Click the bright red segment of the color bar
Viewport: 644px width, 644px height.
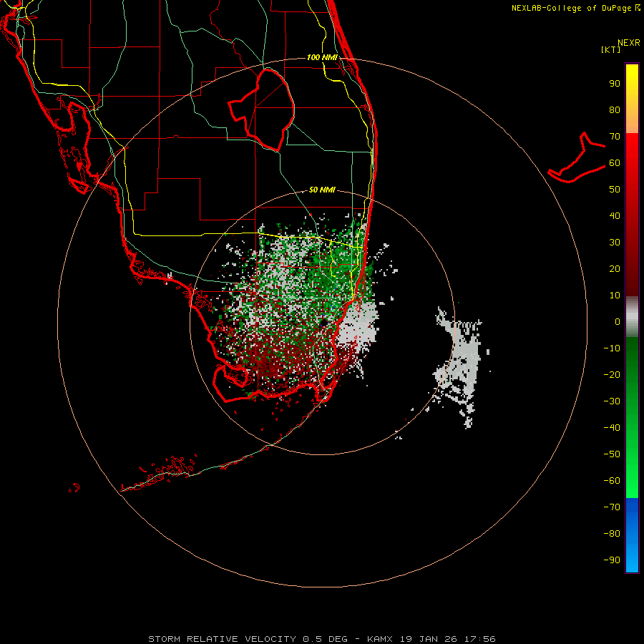[x=632, y=165]
